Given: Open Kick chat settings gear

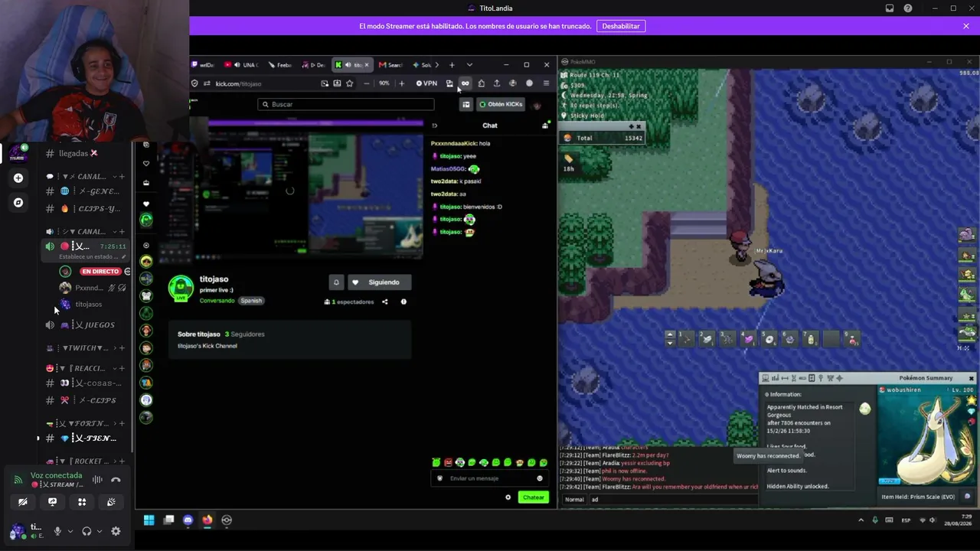Looking at the screenshot, I should click(508, 497).
